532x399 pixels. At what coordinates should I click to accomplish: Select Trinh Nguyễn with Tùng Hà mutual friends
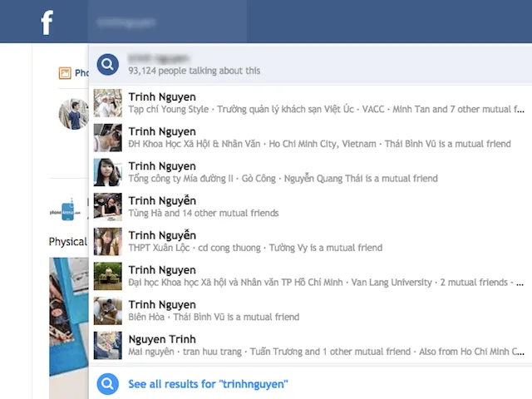coord(310,207)
